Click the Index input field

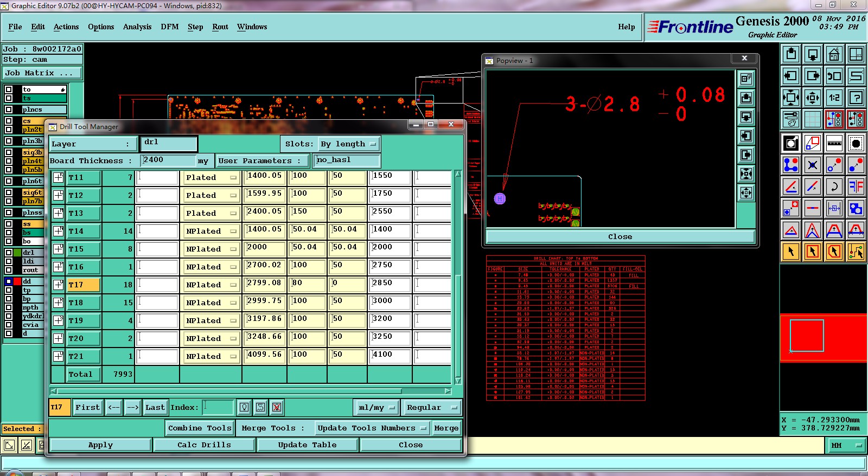218,407
